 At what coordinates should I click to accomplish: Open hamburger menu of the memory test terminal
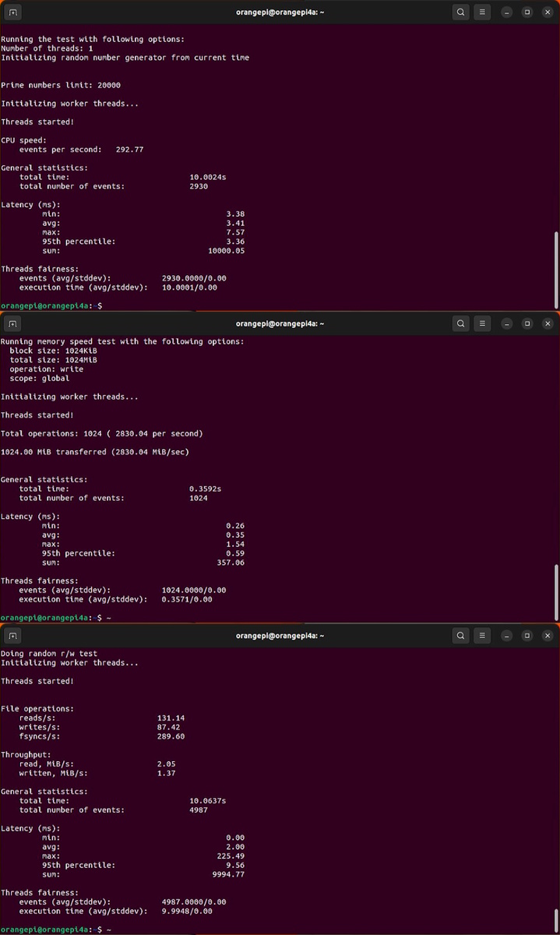483,323
